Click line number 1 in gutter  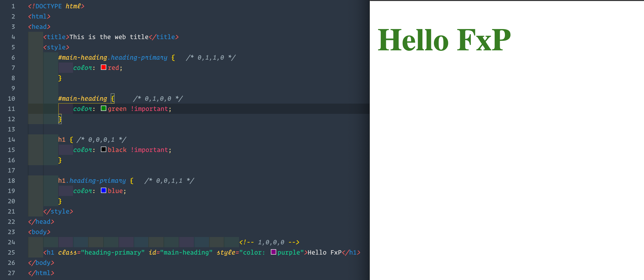tap(13, 6)
